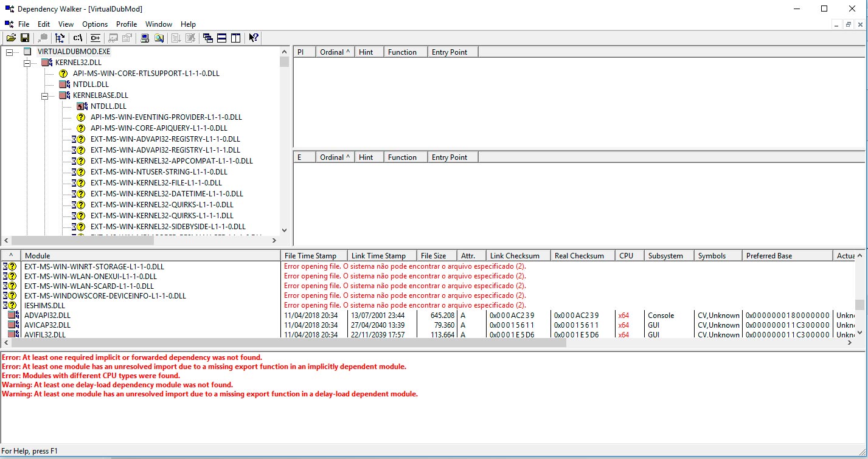Sort module list by File Time Stamp
Screen dimensions: 868x459
coord(314,256)
